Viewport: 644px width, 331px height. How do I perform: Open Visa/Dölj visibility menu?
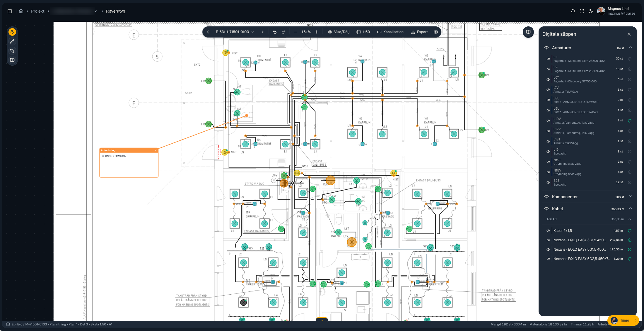pyautogui.click(x=339, y=32)
